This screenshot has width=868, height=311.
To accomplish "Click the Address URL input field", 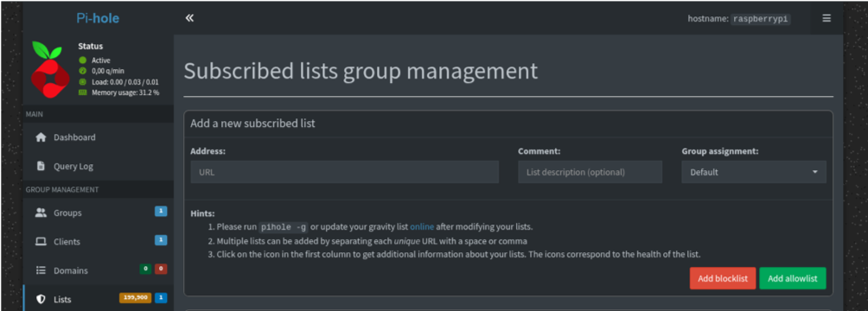I will pyautogui.click(x=344, y=172).
